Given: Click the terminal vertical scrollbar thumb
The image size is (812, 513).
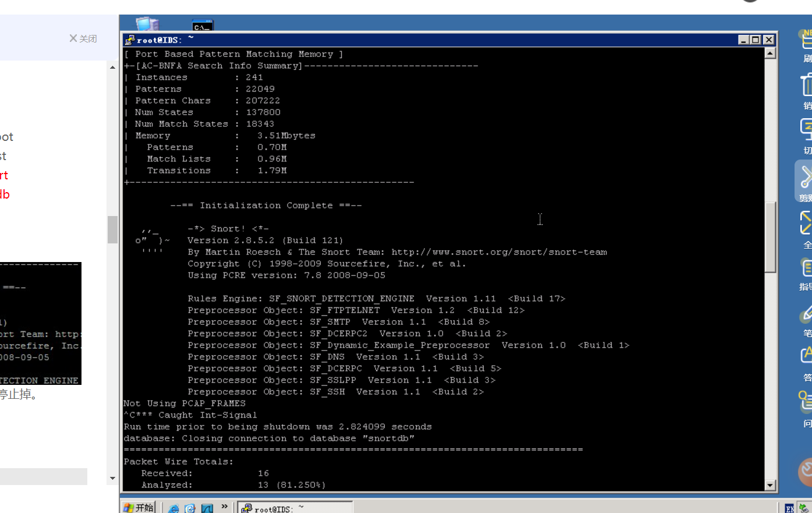Looking at the screenshot, I should [770, 237].
